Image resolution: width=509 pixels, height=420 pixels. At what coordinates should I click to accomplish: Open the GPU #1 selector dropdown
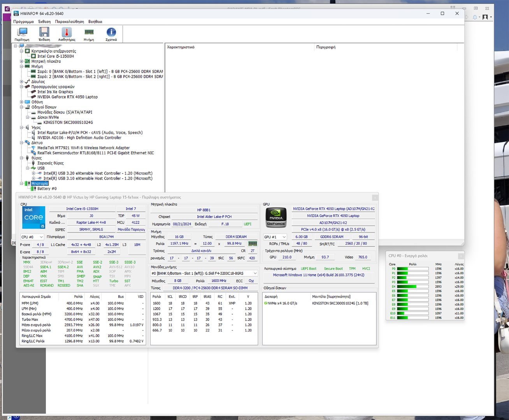point(275,237)
